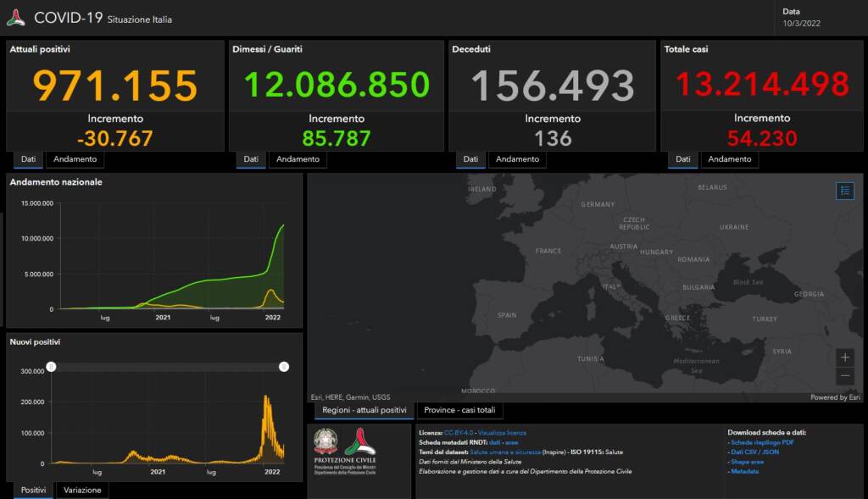This screenshot has height=499, width=868.
Task: Select Dati tab under Totale casi
Action: (682, 159)
